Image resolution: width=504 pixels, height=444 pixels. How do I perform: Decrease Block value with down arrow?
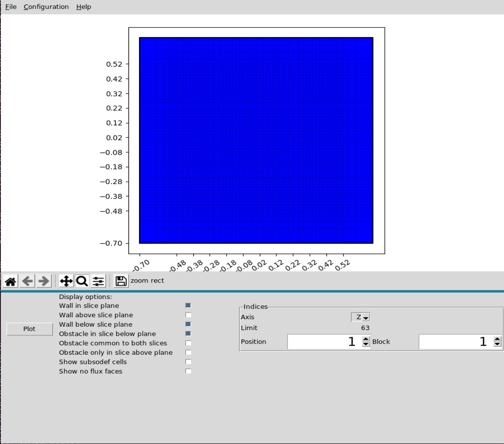[498, 344]
